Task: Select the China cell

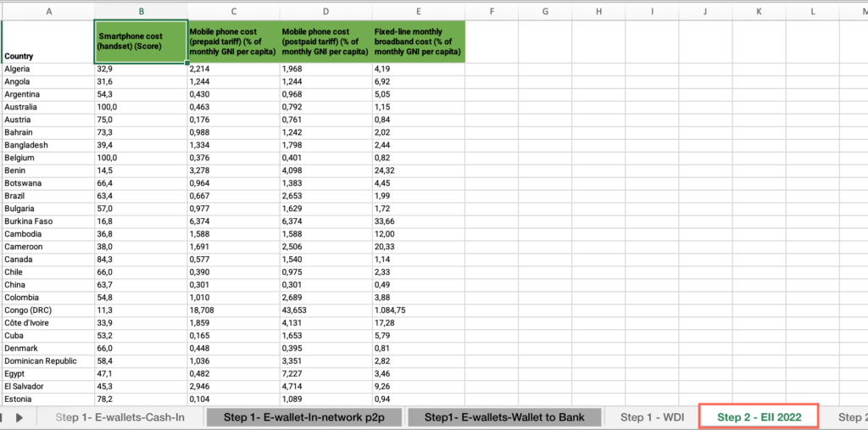Action: [48, 285]
